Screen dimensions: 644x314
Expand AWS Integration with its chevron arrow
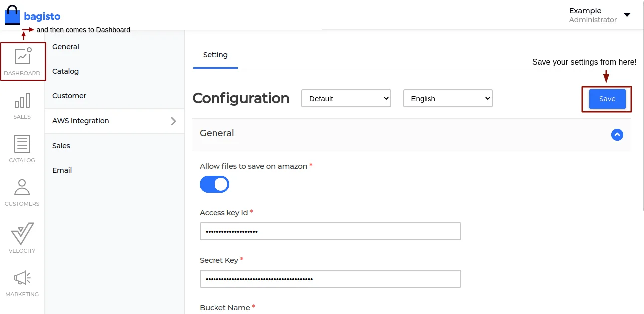point(173,121)
